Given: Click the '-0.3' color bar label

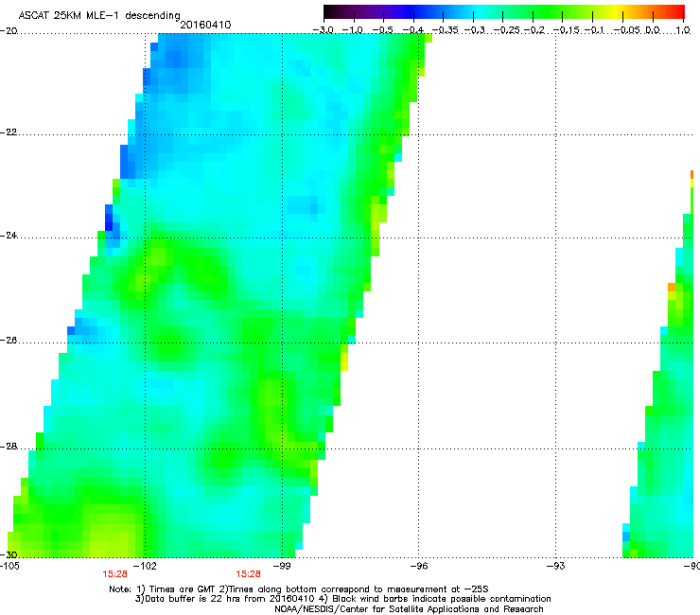Looking at the screenshot, I should 475,30.
